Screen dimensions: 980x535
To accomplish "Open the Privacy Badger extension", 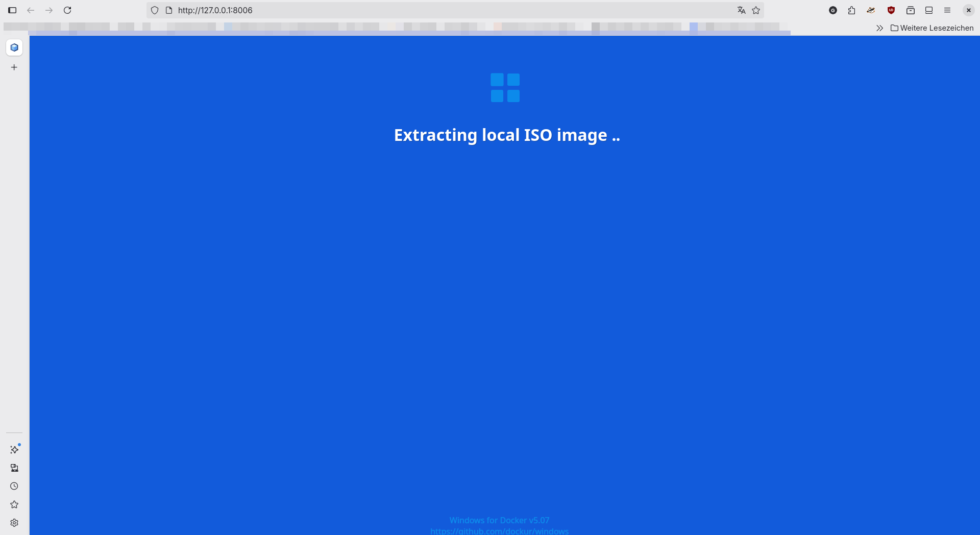I will [x=871, y=10].
